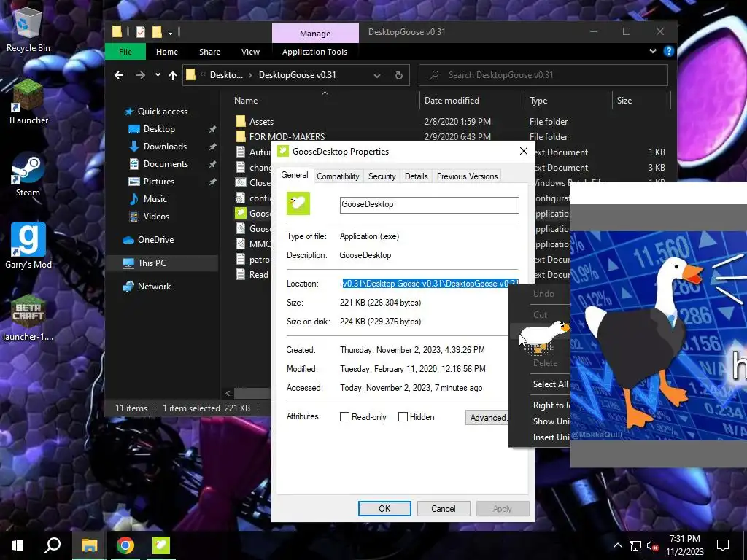Open the Quick Access Toolbar customize dropdown
This screenshot has width=747, height=560.
(170, 32)
